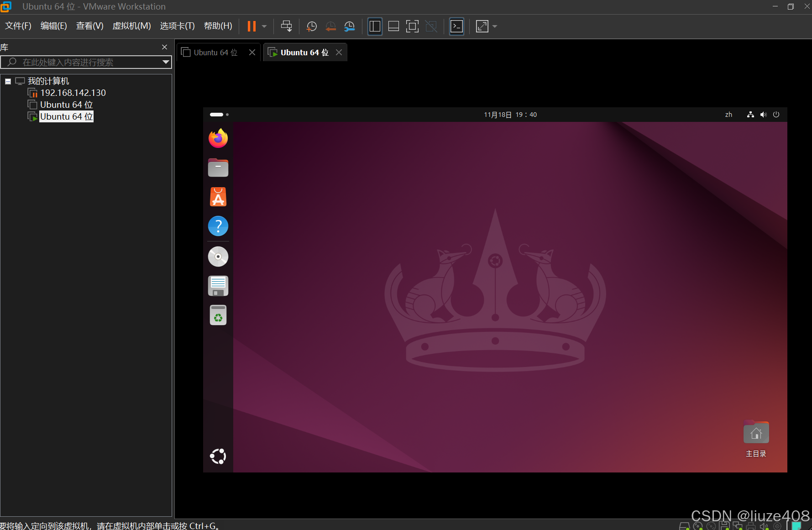Open the snapshot manager

(350, 26)
